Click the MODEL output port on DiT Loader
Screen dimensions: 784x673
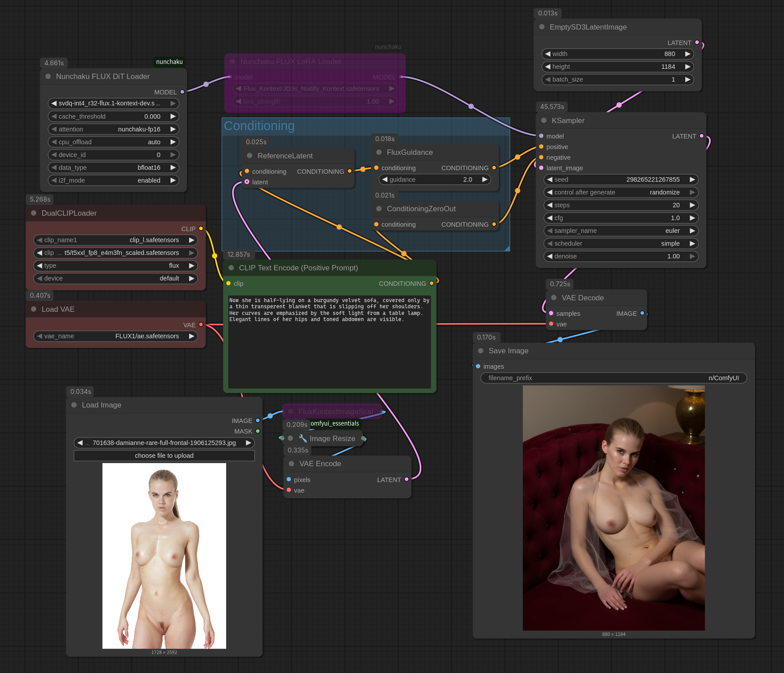(182, 92)
